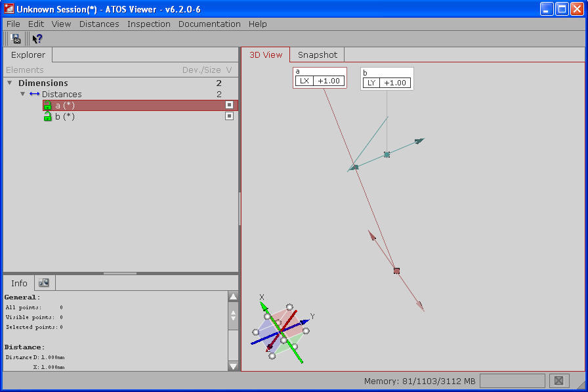Click the Selected points count line

tap(34, 327)
